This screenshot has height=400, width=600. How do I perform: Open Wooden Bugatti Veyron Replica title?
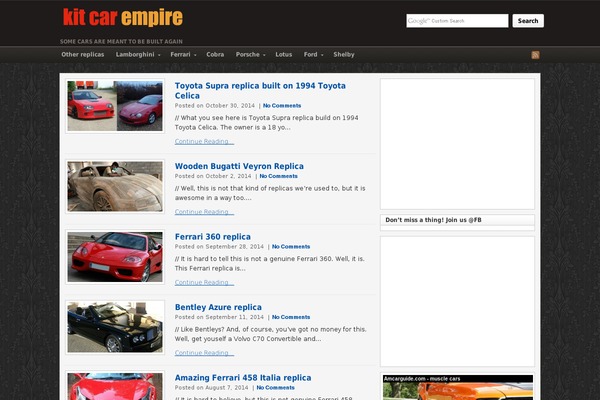click(239, 166)
